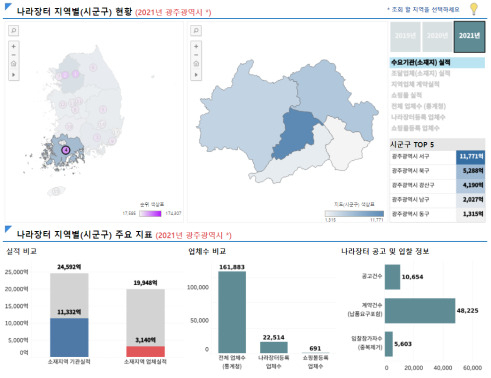This screenshot has width=491, height=378.
Task: Click the 22,514 나라장터등록 업체수 bar
Action: pyautogui.click(x=274, y=347)
